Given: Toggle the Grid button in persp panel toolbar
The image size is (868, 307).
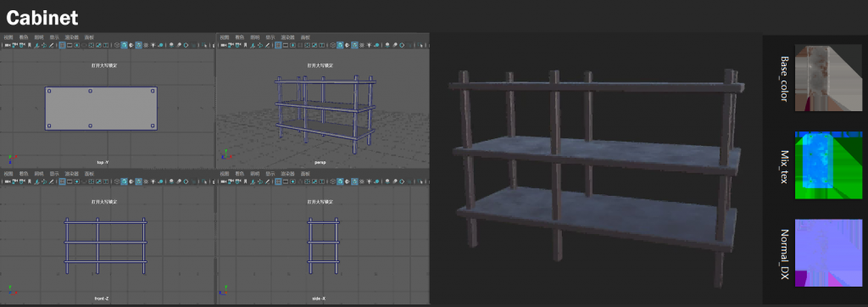Looking at the screenshot, I should [278, 46].
